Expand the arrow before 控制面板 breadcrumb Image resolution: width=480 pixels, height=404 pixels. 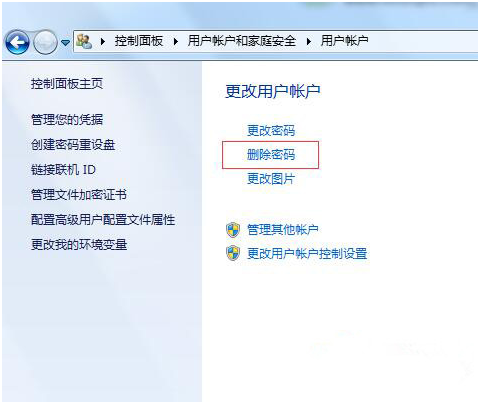click(x=103, y=42)
